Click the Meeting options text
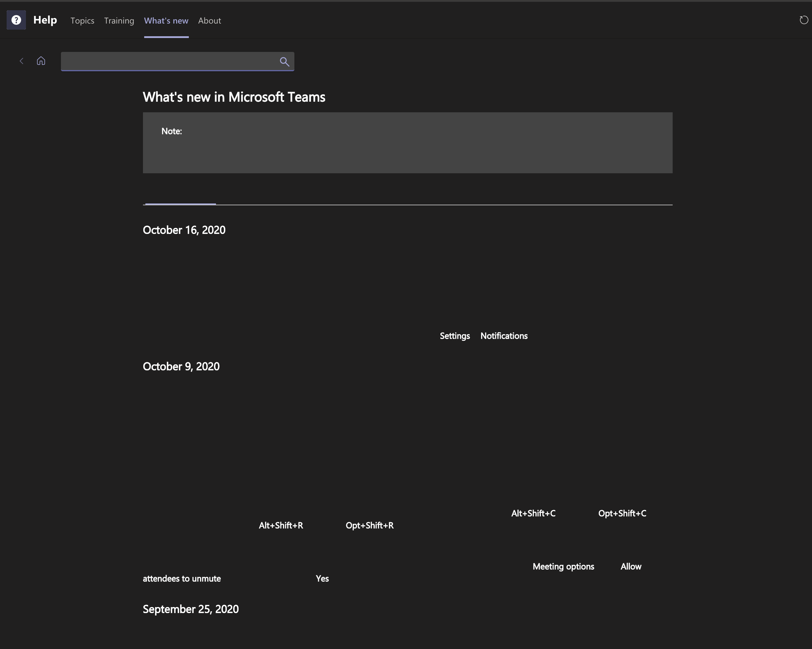The height and width of the screenshot is (649, 812). coord(563,567)
